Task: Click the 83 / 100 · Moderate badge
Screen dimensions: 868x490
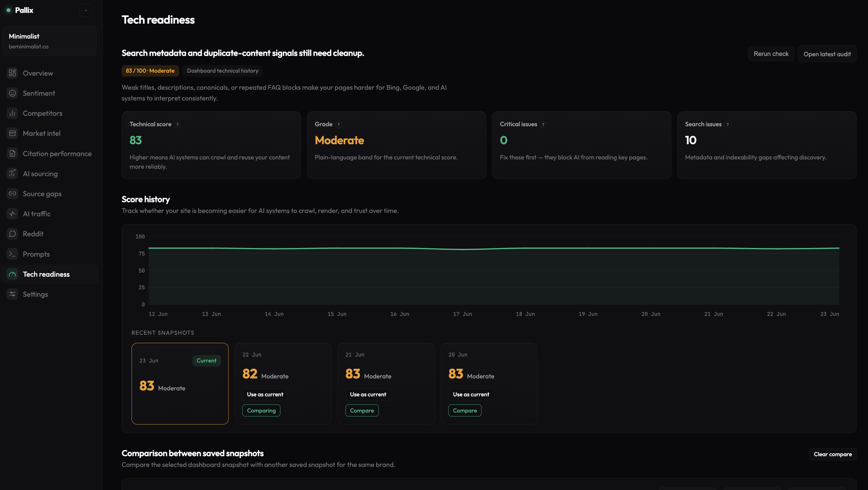Action: point(150,71)
